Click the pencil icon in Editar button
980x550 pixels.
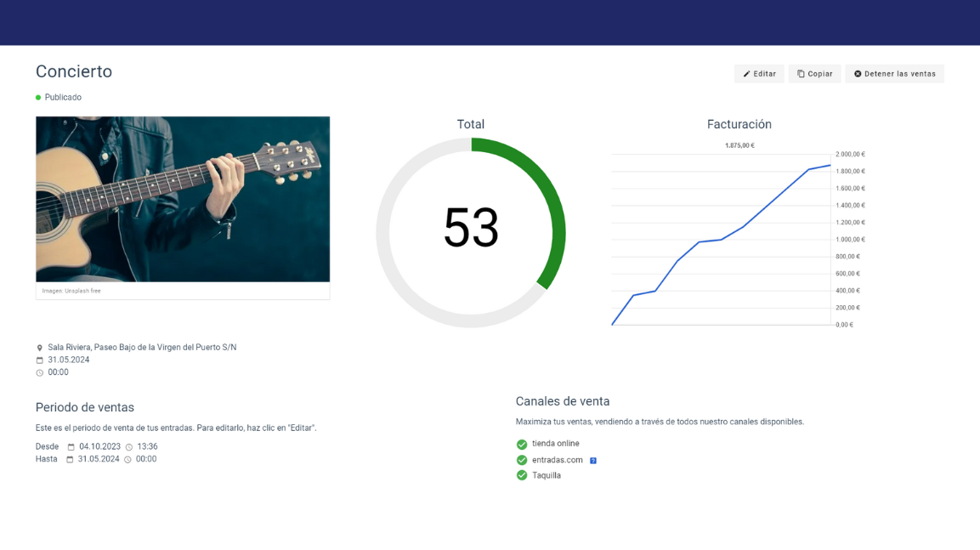click(746, 74)
